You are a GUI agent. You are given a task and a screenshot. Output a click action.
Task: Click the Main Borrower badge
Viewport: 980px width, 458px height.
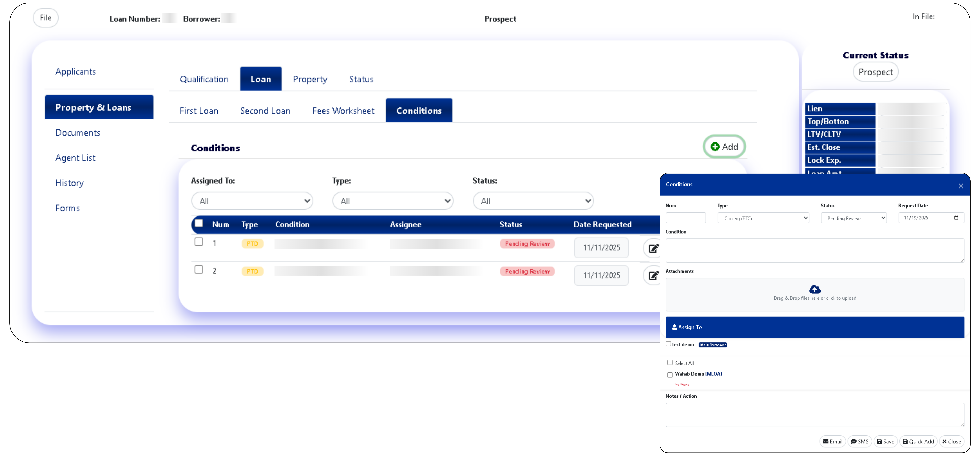coord(713,345)
